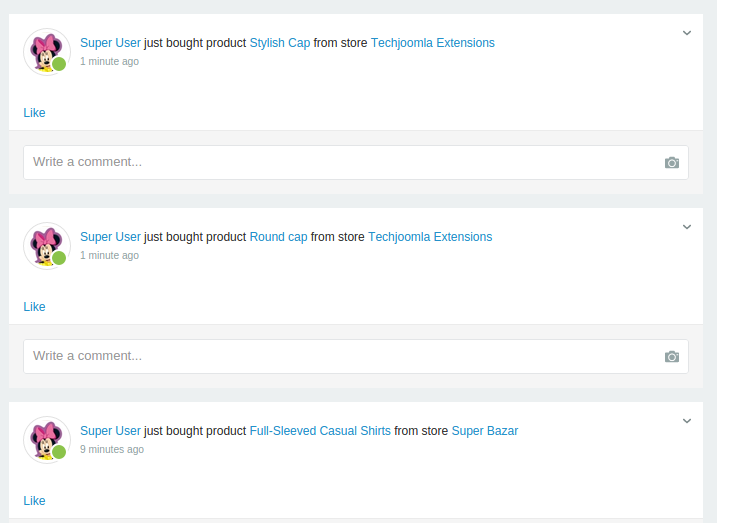The width and height of the screenshot is (730, 523).
Task: Expand options chevron on the Casual Shirts post
Action: (x=687, y=421)
